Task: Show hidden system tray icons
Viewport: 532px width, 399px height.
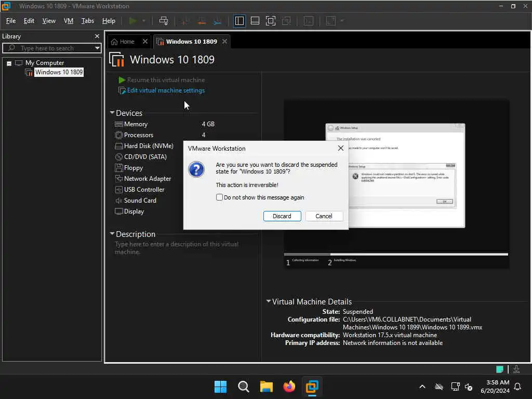Action: pos(422,387)
